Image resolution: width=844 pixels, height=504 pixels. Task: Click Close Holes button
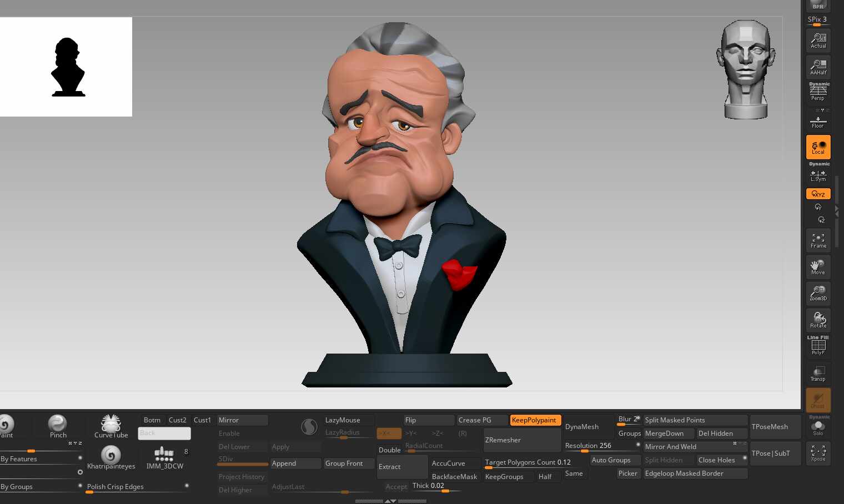coord(722,460)
